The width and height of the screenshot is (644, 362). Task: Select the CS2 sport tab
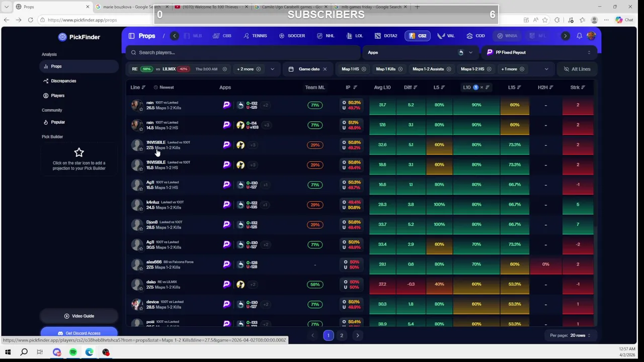coord(418,36)
